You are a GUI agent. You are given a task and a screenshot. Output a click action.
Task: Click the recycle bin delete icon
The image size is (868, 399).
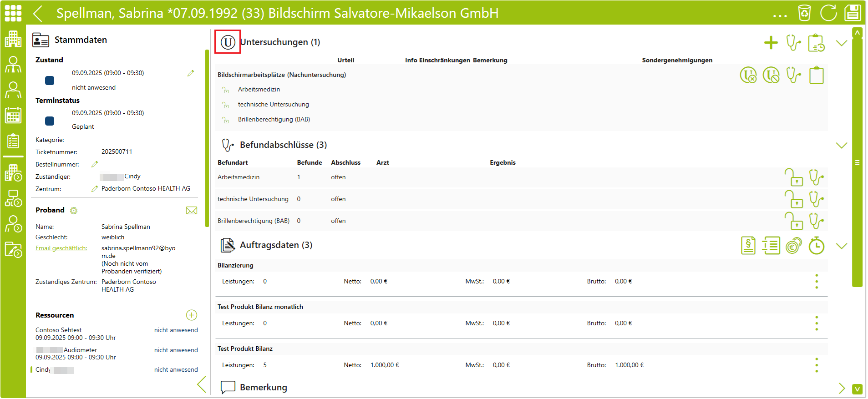[804, 13]
